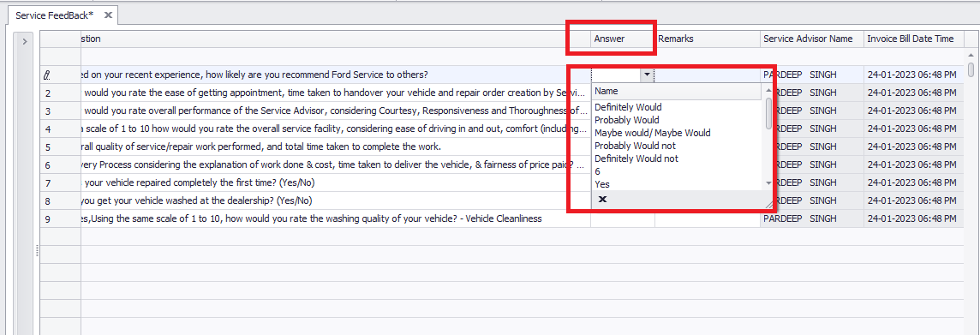The width and height of the screenshot is (980, 335).
Task: Click the dropdown list scrollbar up arrow
Action: [768, 92]
